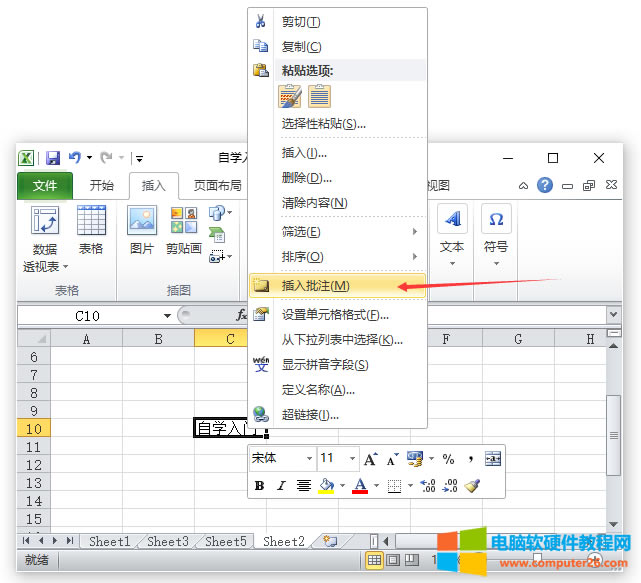The image size is (641, 583).
Task: Switch to Normal view in status bar
Action: (x=374, y=560)
